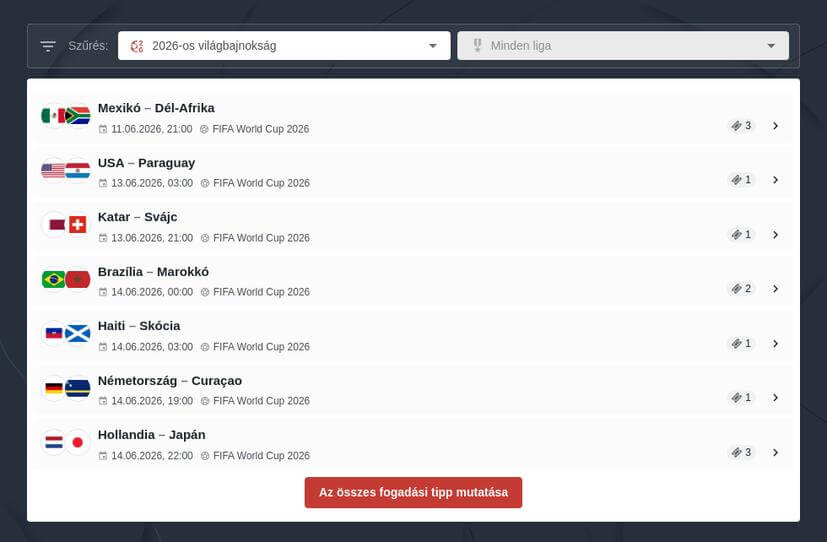Expand the Mexikó – Dél-Afrika match arrow
This screenshot has height=542, width=827.
click(x=775, y=126)
